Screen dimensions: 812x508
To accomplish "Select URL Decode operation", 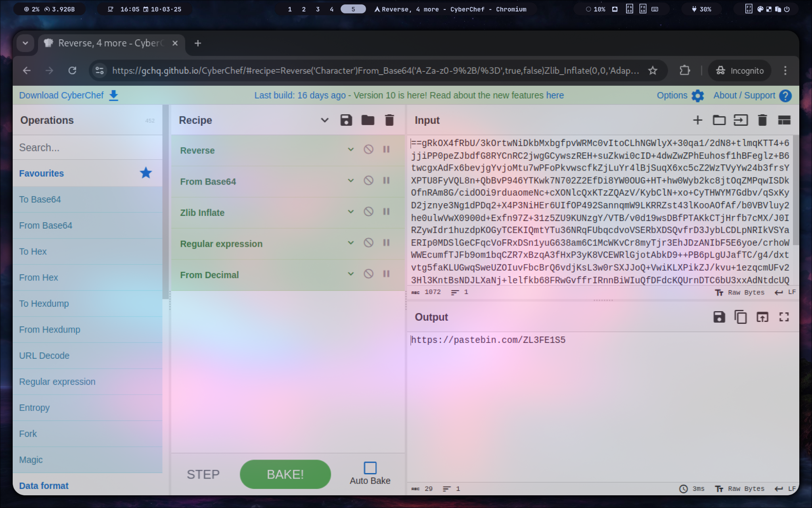I will tap(88, 356).
